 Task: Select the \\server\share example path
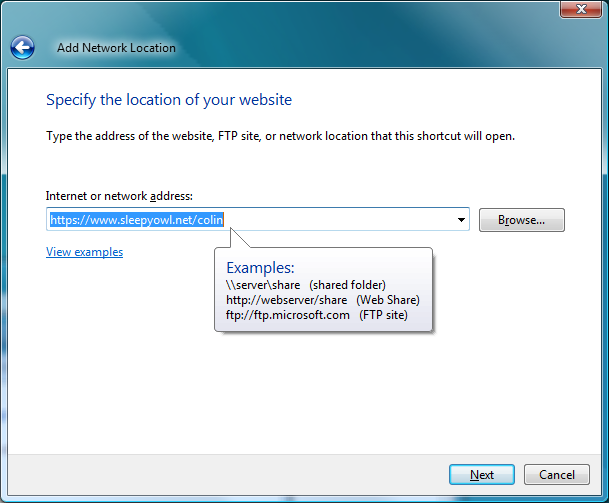click(263, 285)
